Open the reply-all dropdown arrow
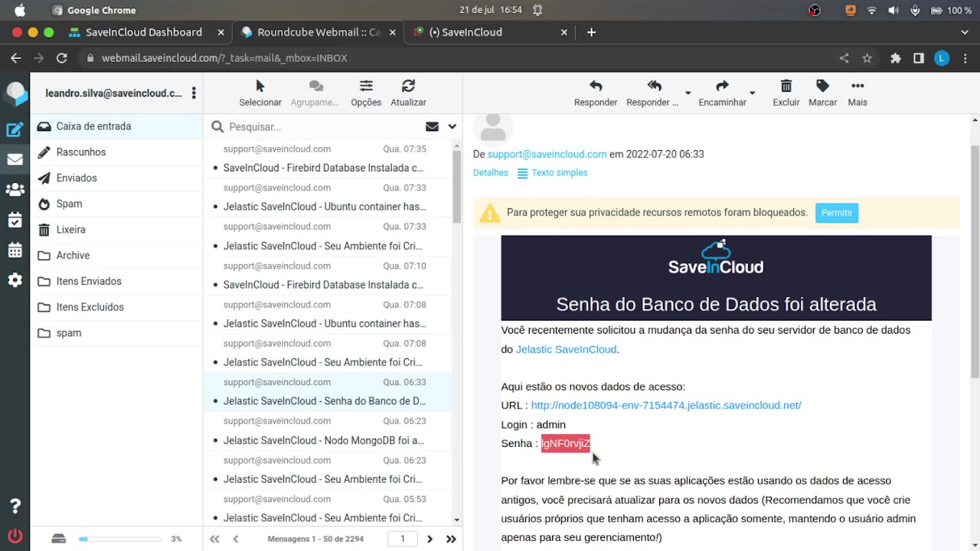Screen dimensions: 980x551 688,93
